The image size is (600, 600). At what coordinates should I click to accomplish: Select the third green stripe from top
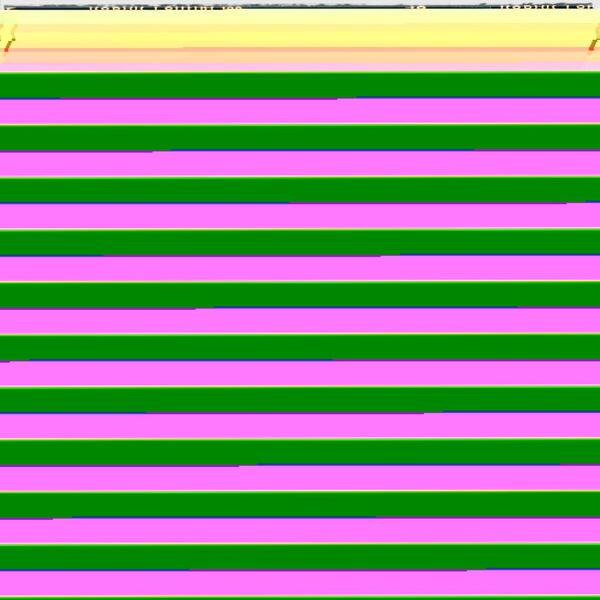300,190
